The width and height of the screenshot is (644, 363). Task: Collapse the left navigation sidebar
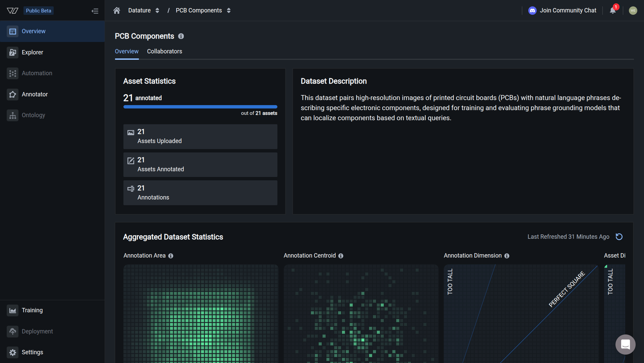click(95, 11)
